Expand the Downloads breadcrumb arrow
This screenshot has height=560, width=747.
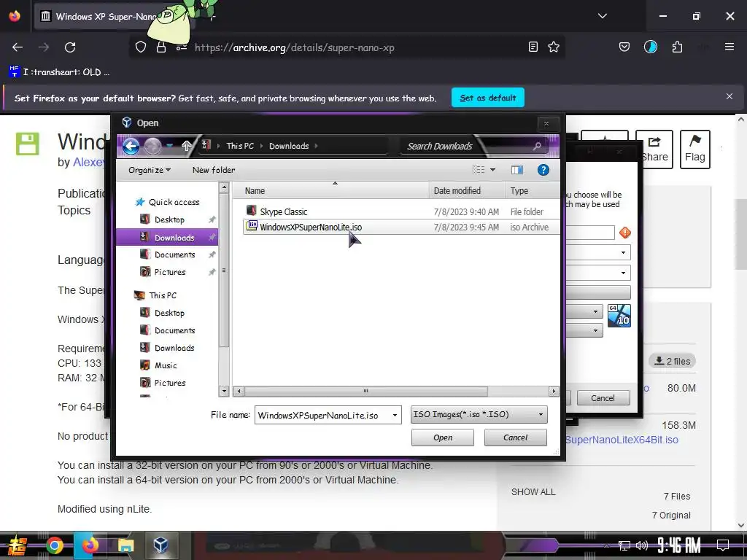pos(316,146)
